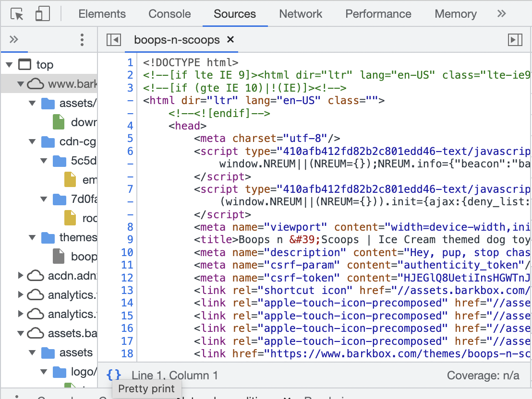Click line number 18 in the gutter

(127, 353)
